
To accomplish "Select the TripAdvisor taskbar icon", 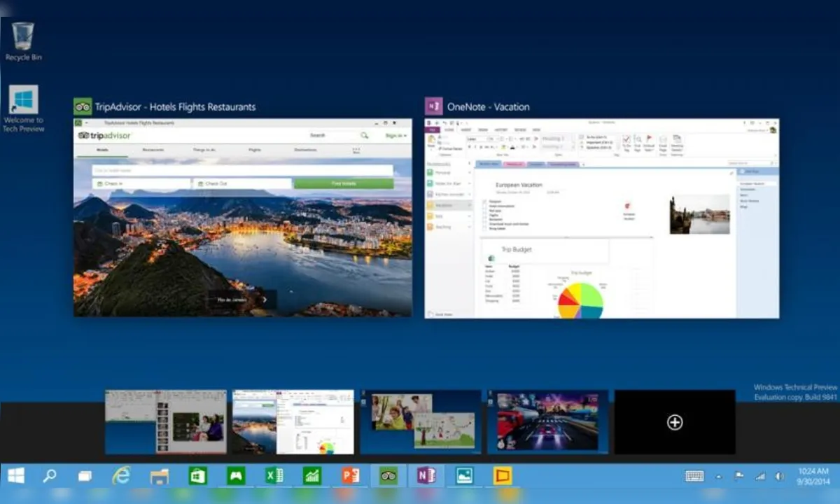I will click(x=388, y=476).
